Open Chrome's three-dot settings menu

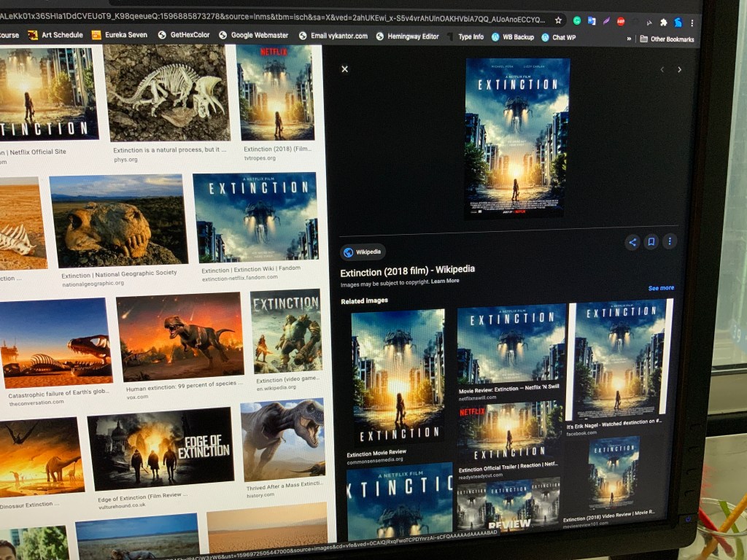pos(692,22)
